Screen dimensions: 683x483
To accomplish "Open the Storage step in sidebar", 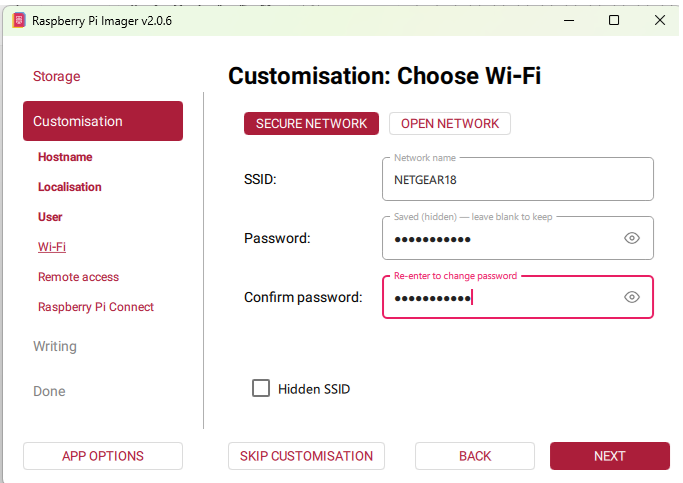I will (56, 76).
